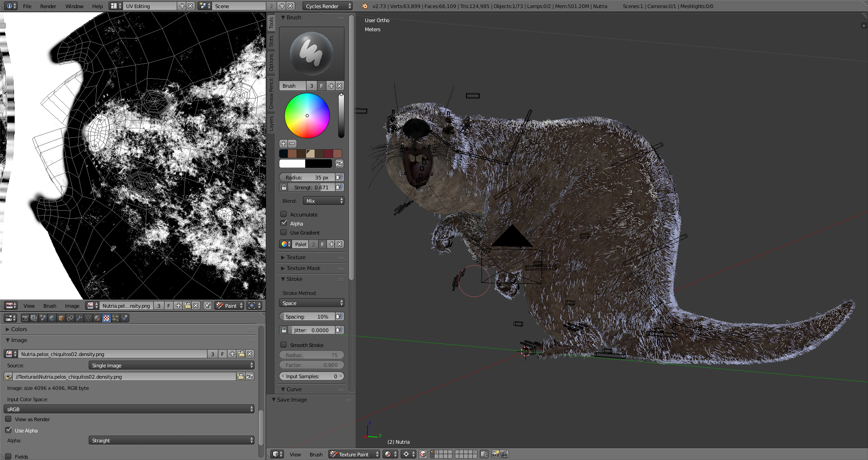Enable the View as Render checkbox
868x460 pixels.
pos(9,419)
